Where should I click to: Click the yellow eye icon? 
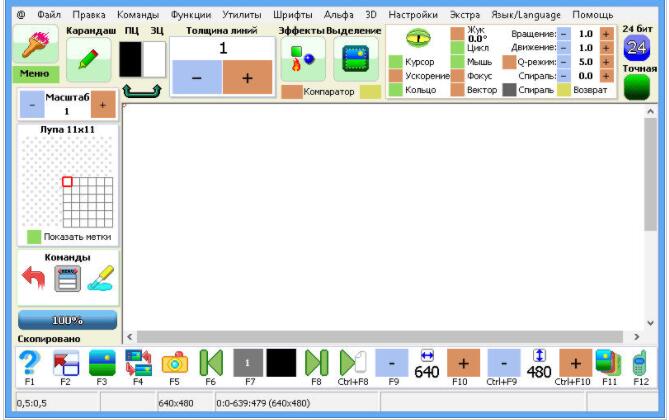[418, 38]
